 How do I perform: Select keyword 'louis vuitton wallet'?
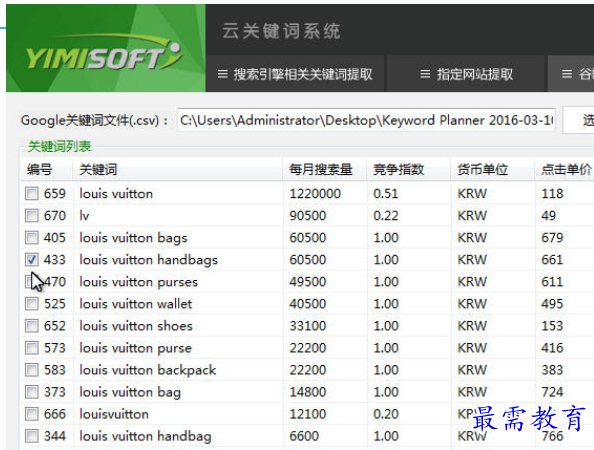click(136, 303)
